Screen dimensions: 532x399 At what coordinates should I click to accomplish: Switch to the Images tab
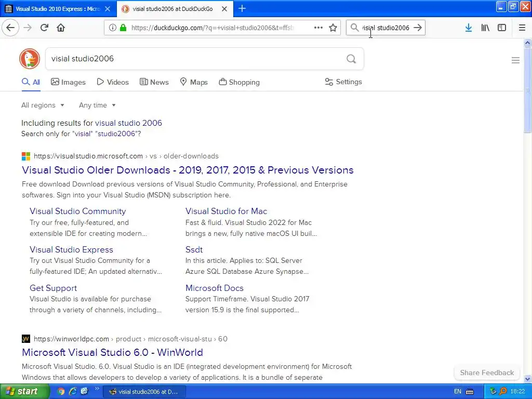pos(68,82)
